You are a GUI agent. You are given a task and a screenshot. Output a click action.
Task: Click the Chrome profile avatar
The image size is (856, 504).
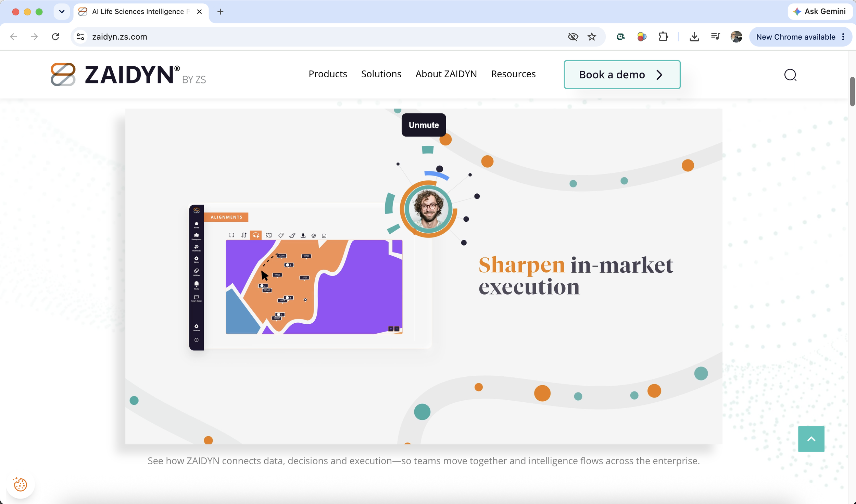click(736, 37)
